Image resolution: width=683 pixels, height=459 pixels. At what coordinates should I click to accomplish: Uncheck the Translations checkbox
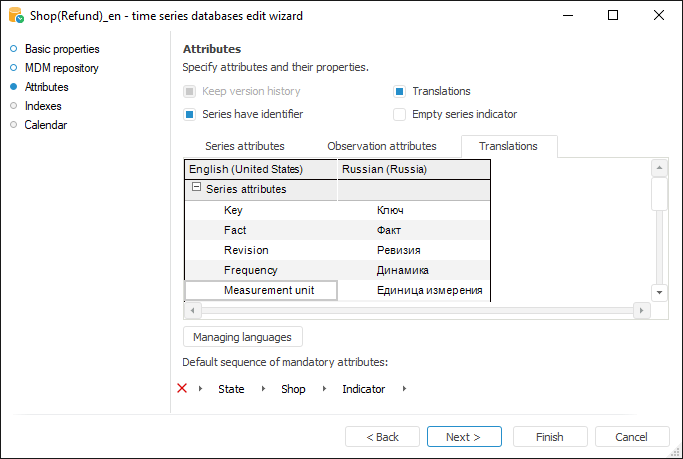click(400, 91)
